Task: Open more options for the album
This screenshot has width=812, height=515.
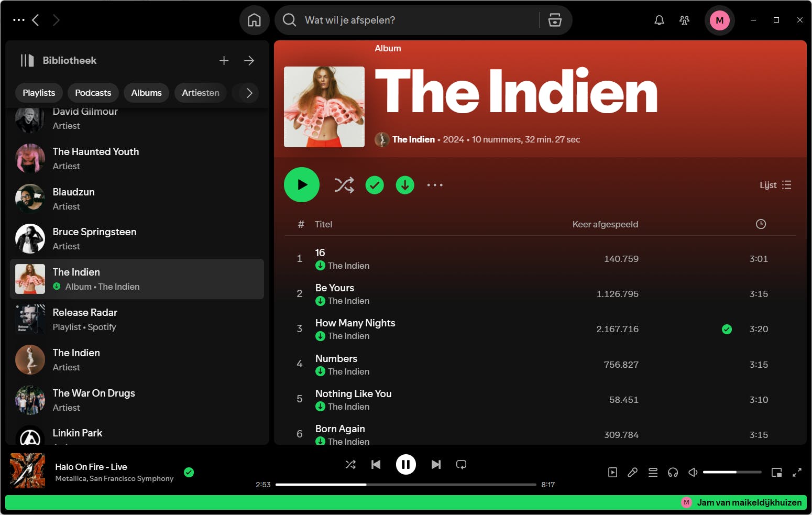Action: pos(435,185)
